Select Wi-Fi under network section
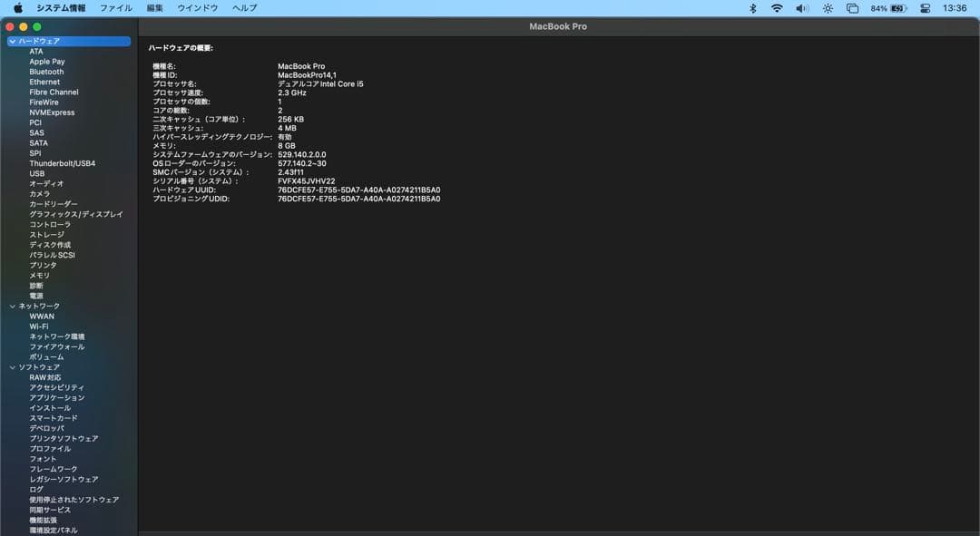This screenshot has width=980, height=536. point(39,326)
